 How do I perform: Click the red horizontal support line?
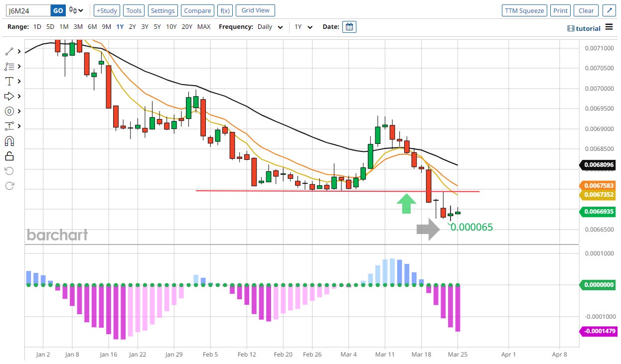[x=337, y=191]
